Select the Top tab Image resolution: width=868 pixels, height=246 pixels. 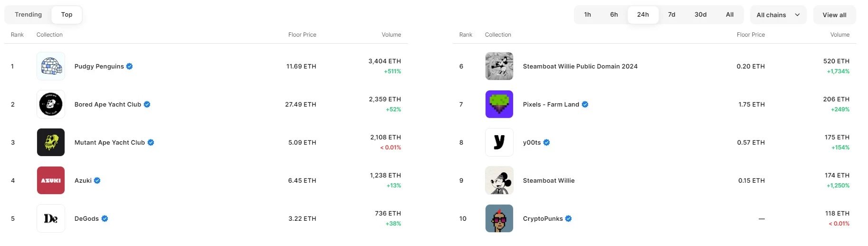coord(67,15)
